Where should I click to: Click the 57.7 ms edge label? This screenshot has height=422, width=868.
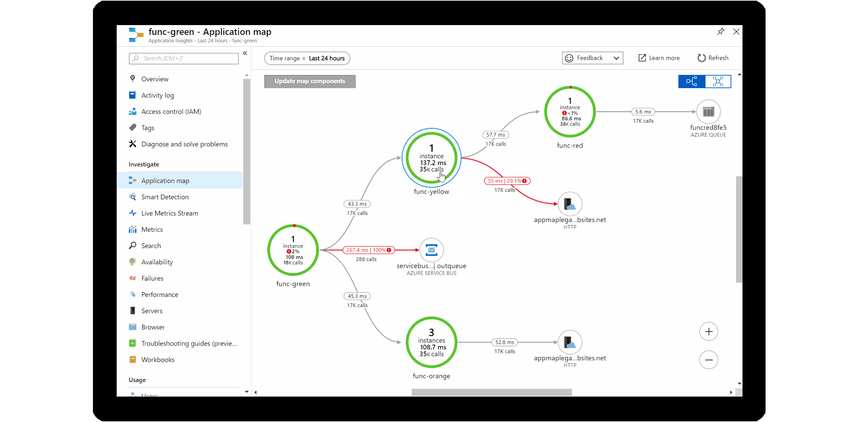[x=496, y=135]
